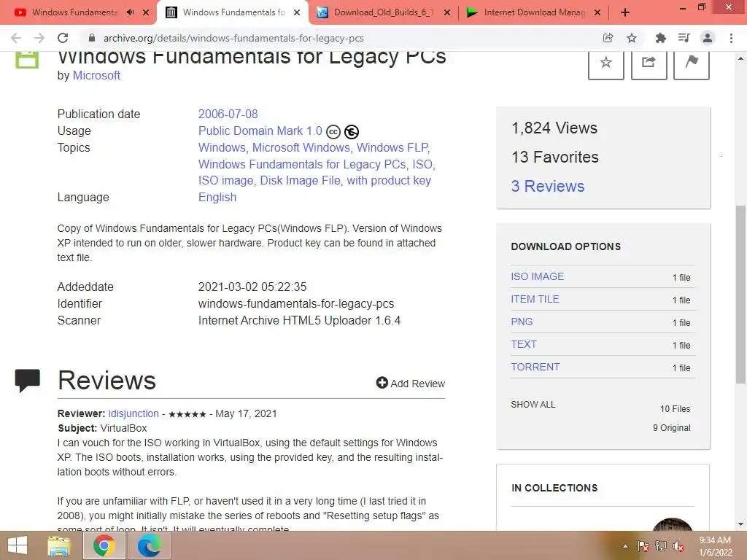The height and width of the screenshot is (560, 747).
Task: Click the public domain mark icon
Action: (352, 132)
